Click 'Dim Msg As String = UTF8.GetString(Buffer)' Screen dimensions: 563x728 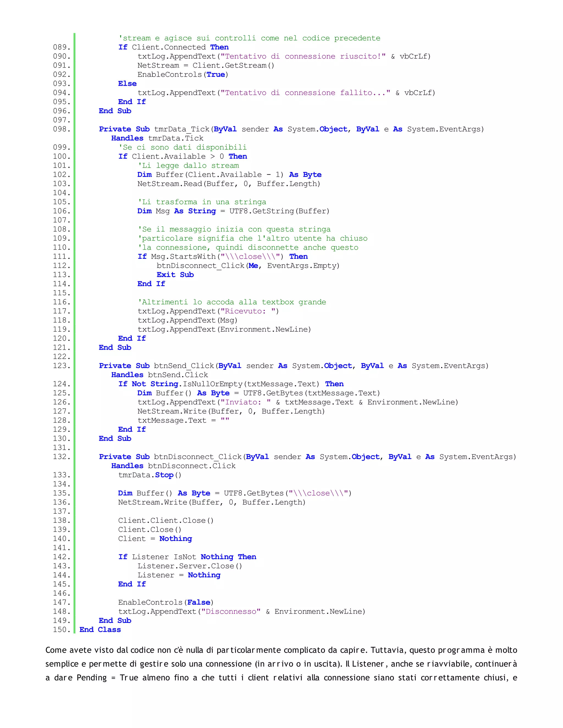pos(233,211)
